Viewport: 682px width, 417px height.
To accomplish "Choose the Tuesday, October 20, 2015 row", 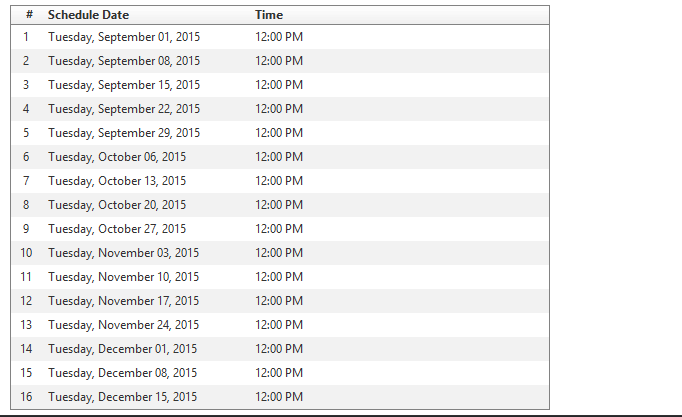I will 117,205.
